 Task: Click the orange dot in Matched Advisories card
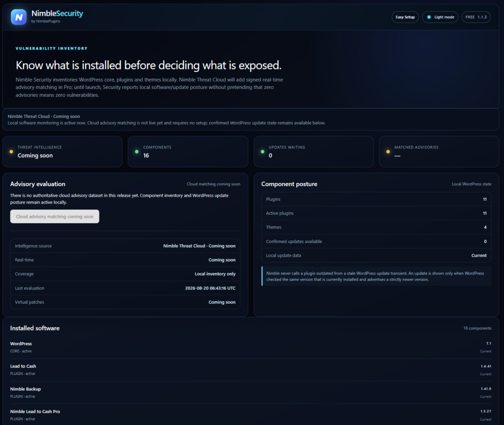[388, 152]
